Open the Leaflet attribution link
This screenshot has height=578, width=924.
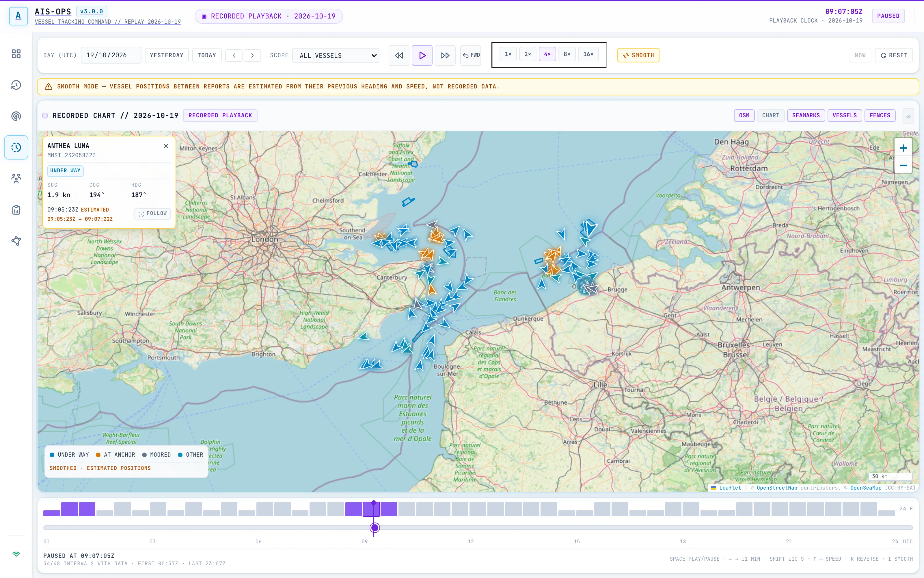[730, 488]
